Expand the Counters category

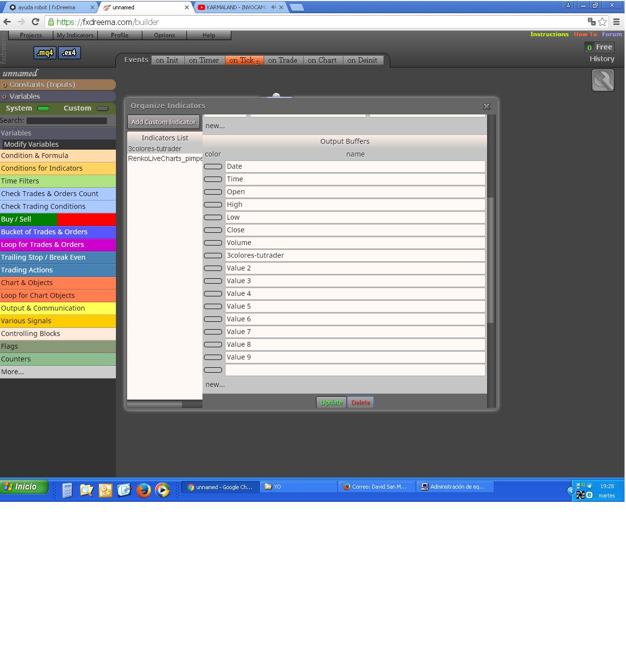58,359
